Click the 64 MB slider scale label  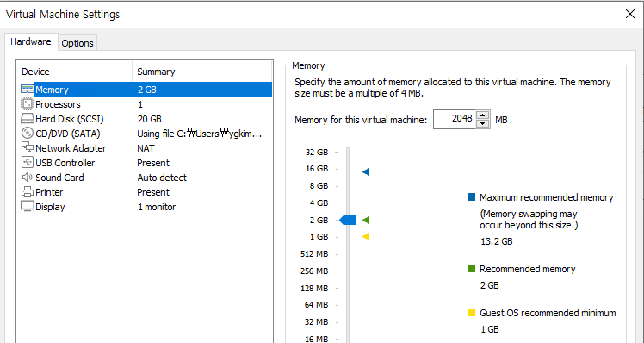pyautogui.click(x=317, y=305)
